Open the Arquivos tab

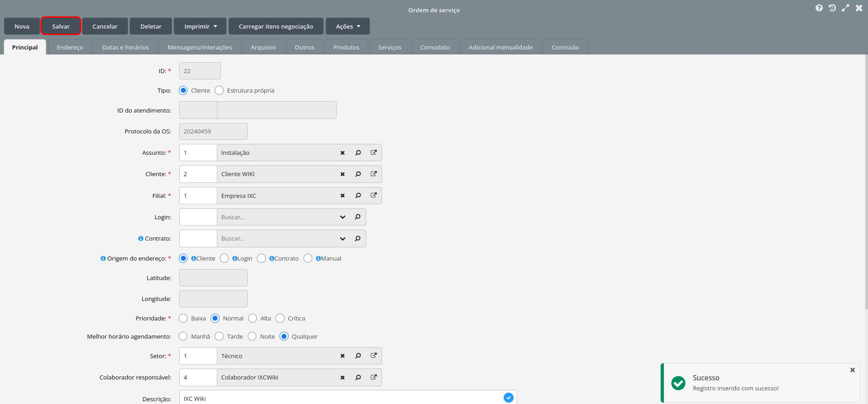point(263,47)
